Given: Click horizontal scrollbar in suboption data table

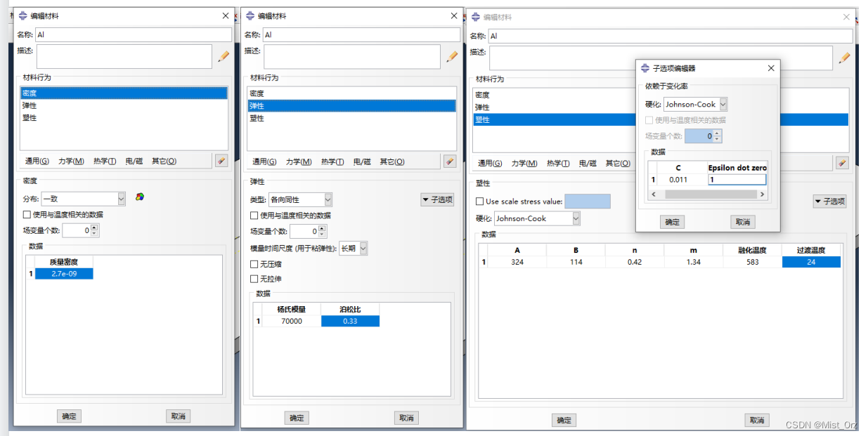Looking at the screenshot, I should (x=707, y=194).
